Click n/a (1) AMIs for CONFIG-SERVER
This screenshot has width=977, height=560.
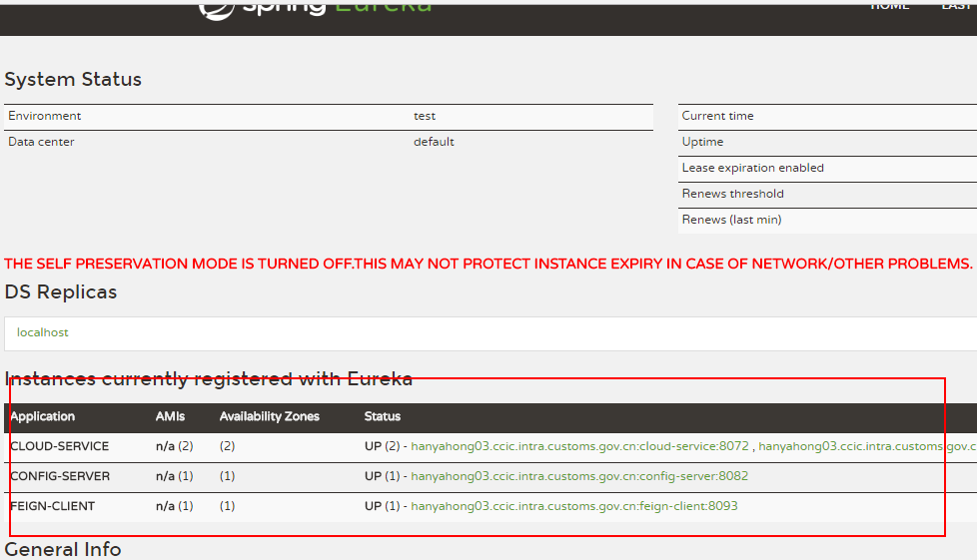(x=175, y=476)
